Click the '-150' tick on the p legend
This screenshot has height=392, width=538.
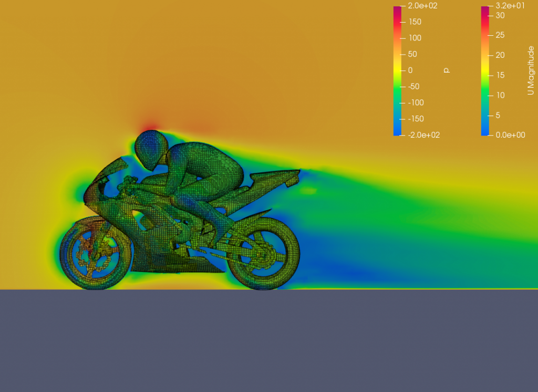click(x=416, y=119)
